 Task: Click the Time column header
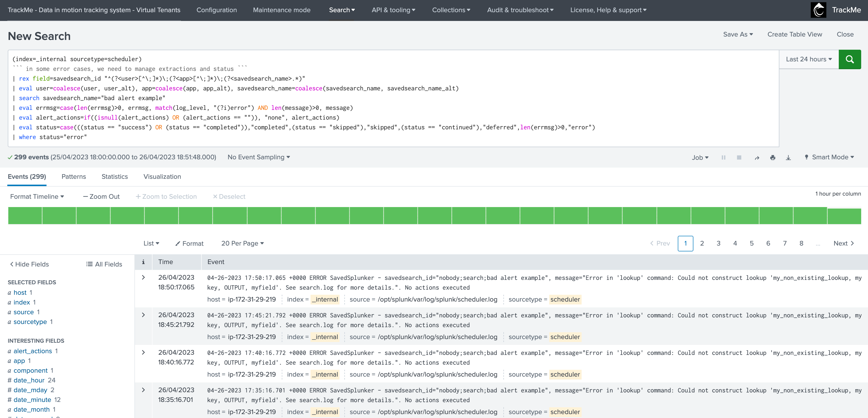tap(165, 262)
